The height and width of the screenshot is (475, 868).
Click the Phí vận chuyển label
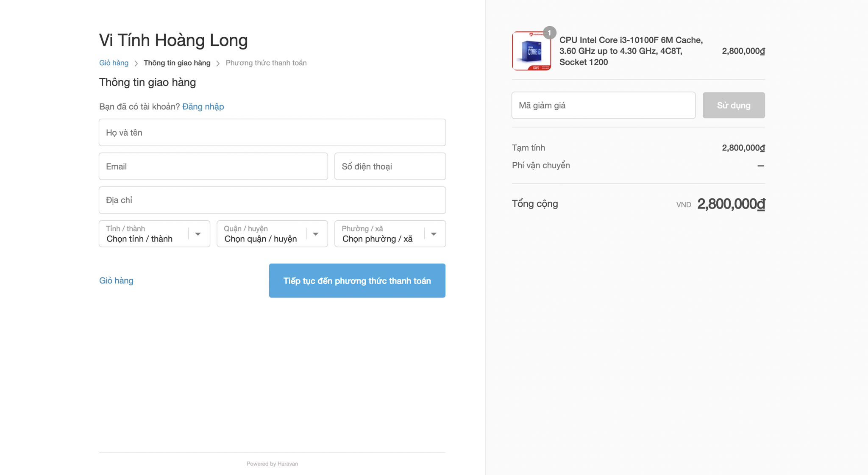click(x=541, y=165)
